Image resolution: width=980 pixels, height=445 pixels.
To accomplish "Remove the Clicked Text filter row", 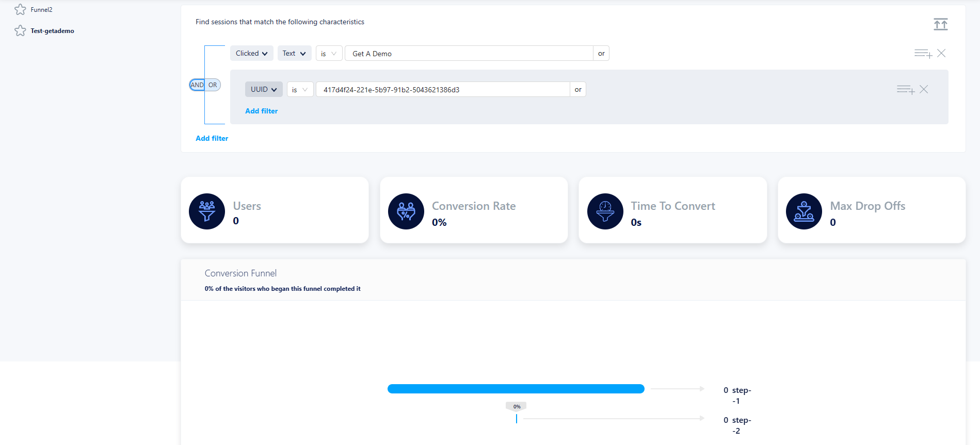I will pos(941,53).
